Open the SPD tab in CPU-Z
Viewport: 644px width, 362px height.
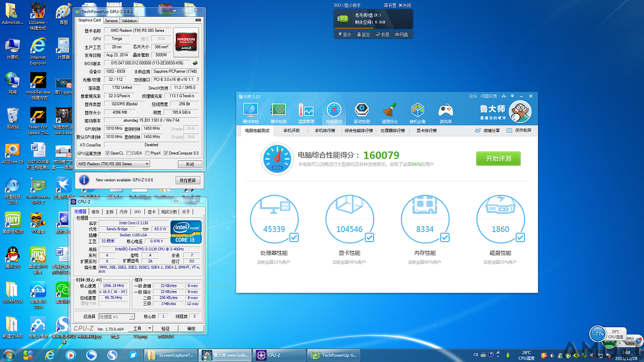coord(137,212)
